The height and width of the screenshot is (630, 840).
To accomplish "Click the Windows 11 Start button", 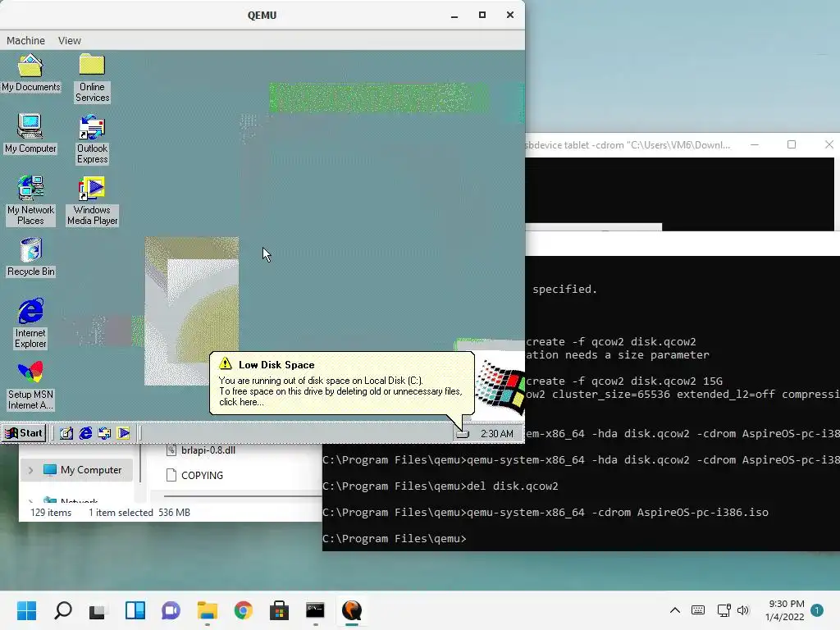I will point(26,610).
